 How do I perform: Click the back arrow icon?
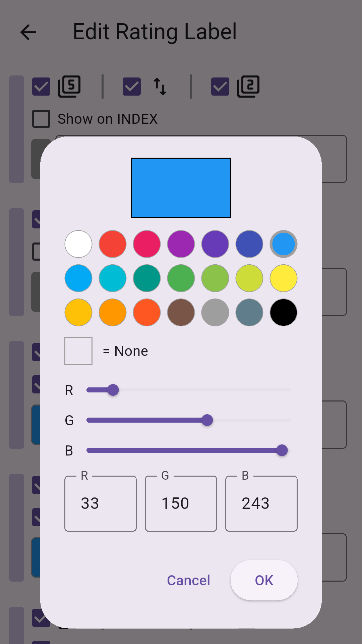tap(28, 32)
